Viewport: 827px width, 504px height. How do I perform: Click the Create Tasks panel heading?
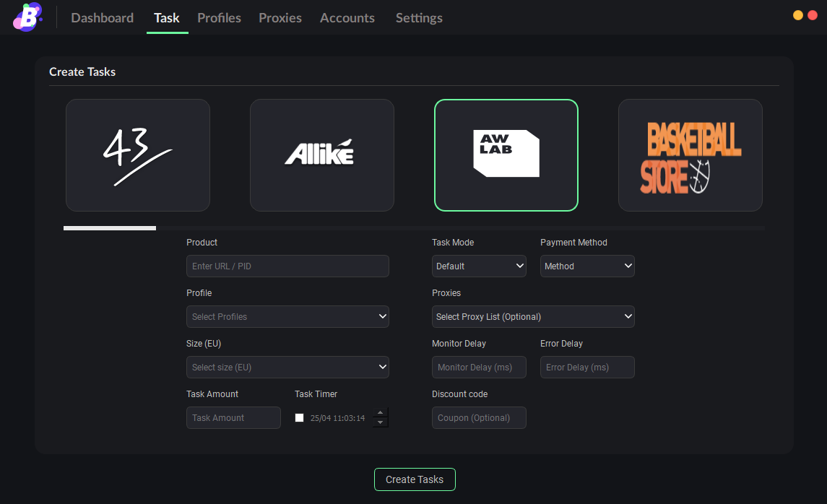point(82,71)
